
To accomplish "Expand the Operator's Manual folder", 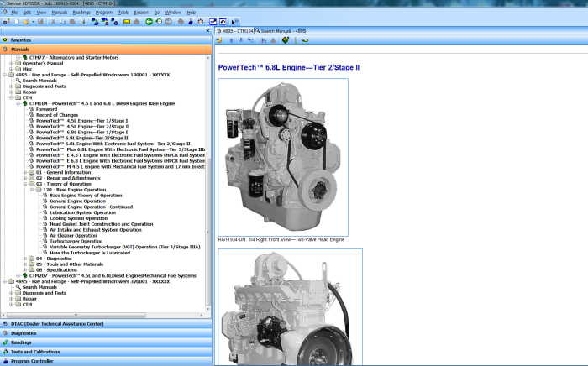I will pyautogui.click(x=11, y=63).
